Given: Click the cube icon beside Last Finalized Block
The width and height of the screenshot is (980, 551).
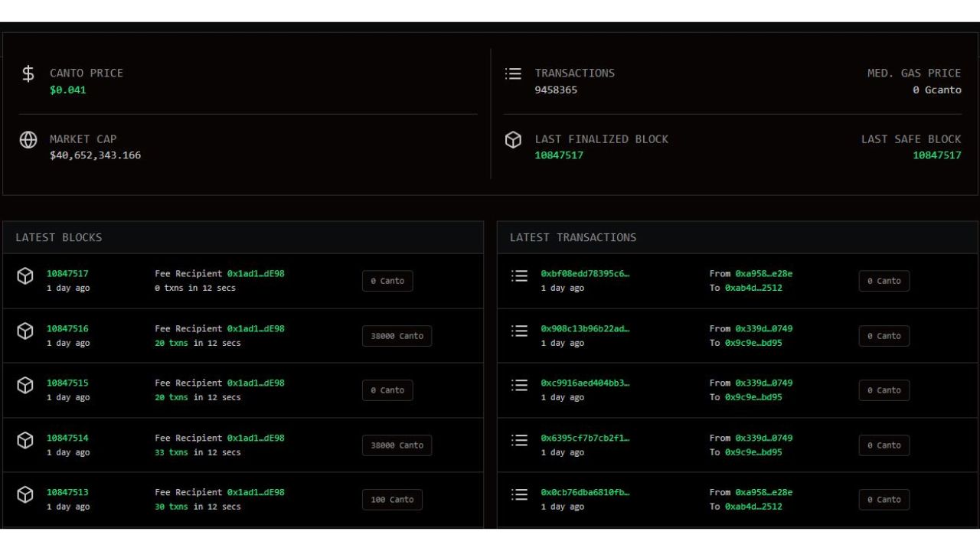Looking at the screenshot, I should pyautogui.click(x=513, y=140).
